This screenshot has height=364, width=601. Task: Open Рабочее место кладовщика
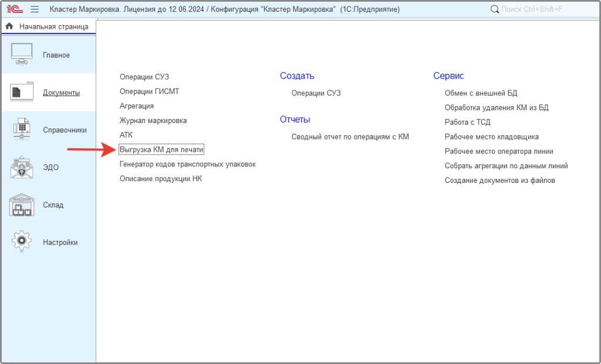tap(491, 137)
